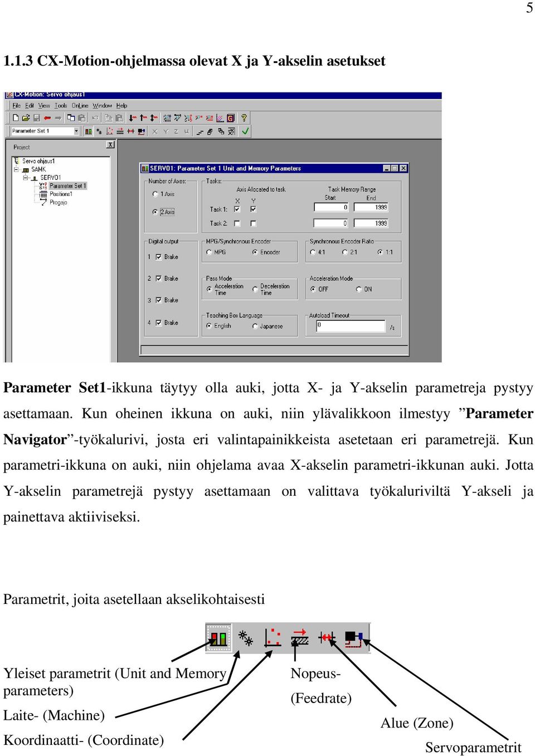535x756 pixels.
Task: Select Progajo in project tree
Action: 58,202
